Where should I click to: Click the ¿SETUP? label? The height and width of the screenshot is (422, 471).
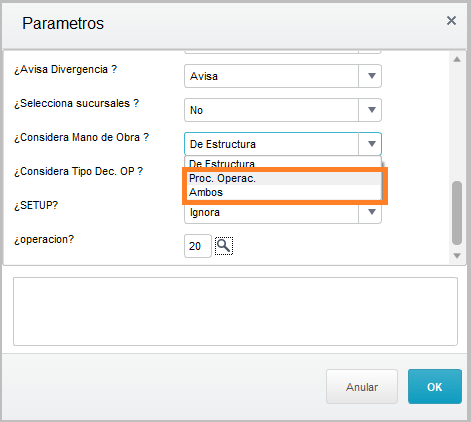(36, 205)
